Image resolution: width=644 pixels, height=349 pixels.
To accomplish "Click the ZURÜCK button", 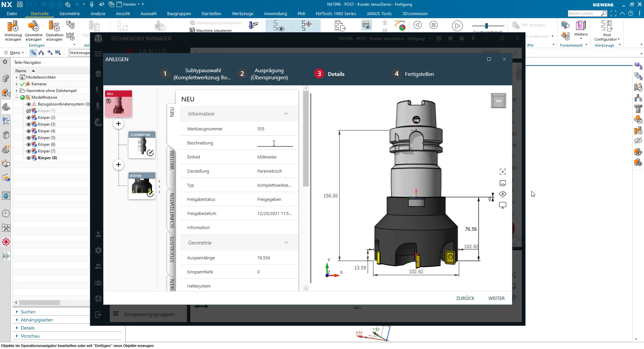I will (x=465, y=298).
